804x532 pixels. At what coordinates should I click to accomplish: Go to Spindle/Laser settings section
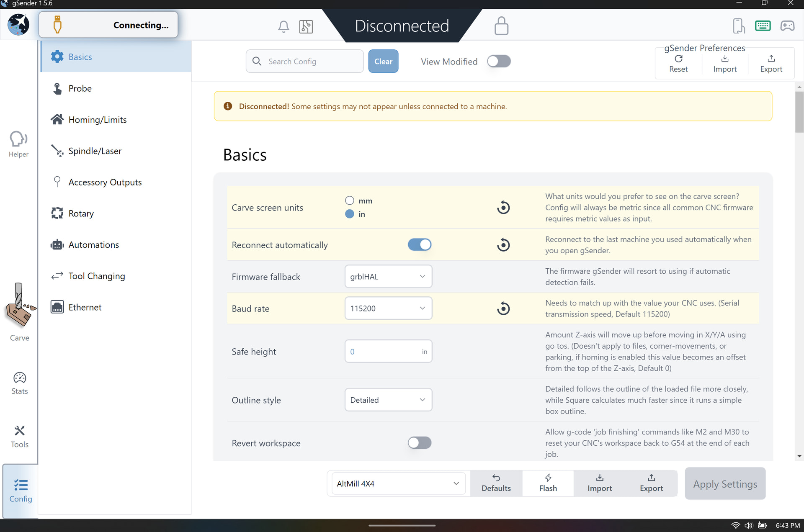pos(95,151)
